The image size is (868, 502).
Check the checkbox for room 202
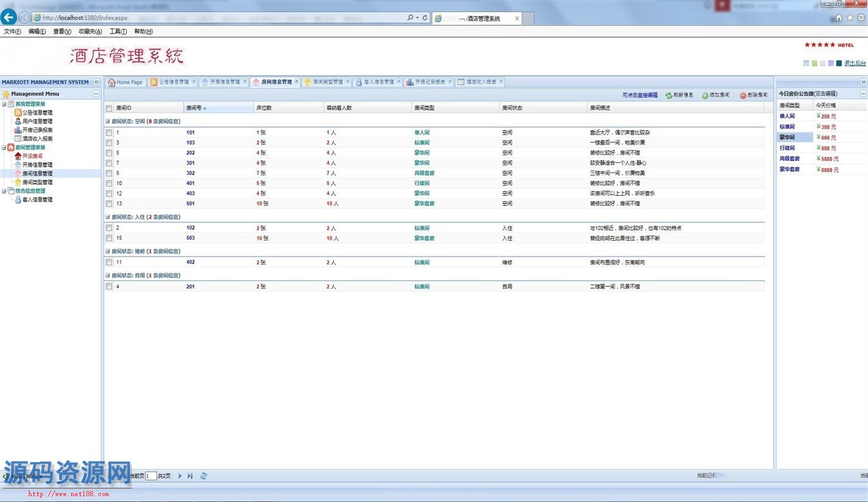click(x=109, y=153)
